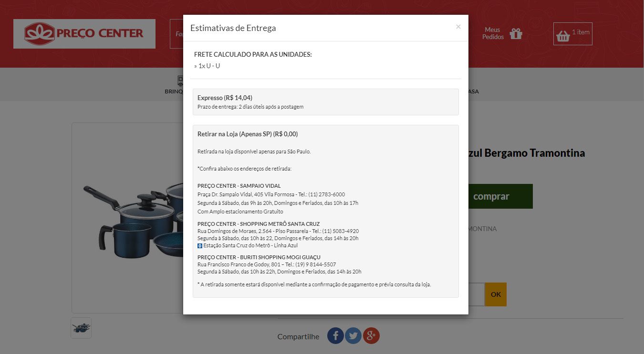Open Meus Pedidos gift icon
This screenshot has height=354, width=644.
pos(516,34)
